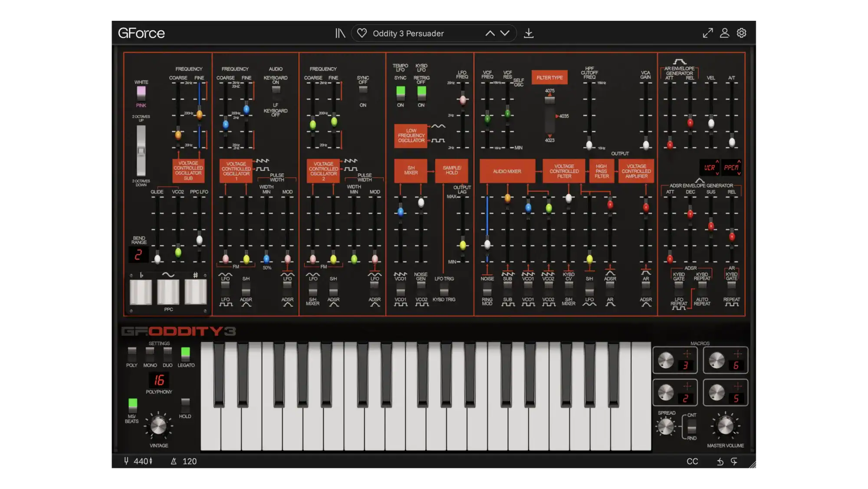Select next preset with down chevron
The width and height of the screenshot is (868, 489).
tap(505, 33)
